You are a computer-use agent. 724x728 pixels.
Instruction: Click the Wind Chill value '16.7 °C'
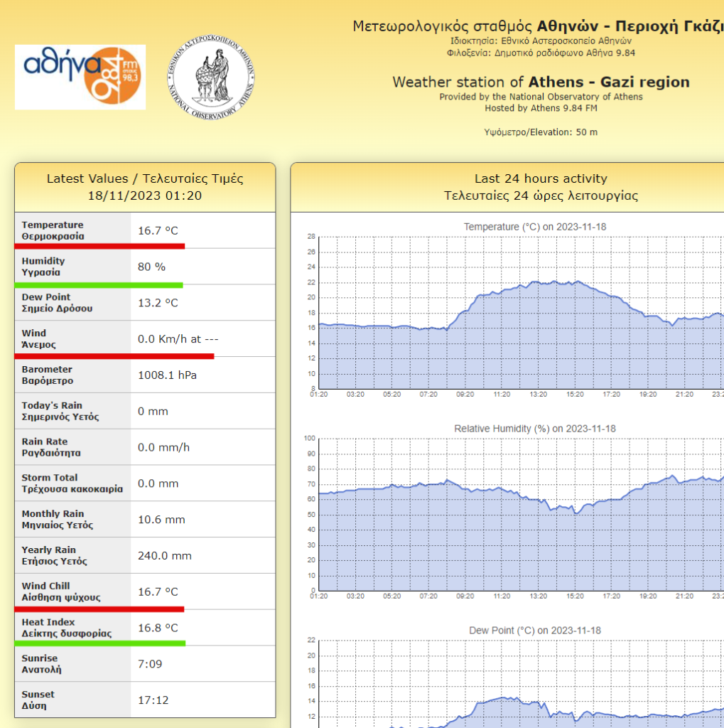click(158, 592)
